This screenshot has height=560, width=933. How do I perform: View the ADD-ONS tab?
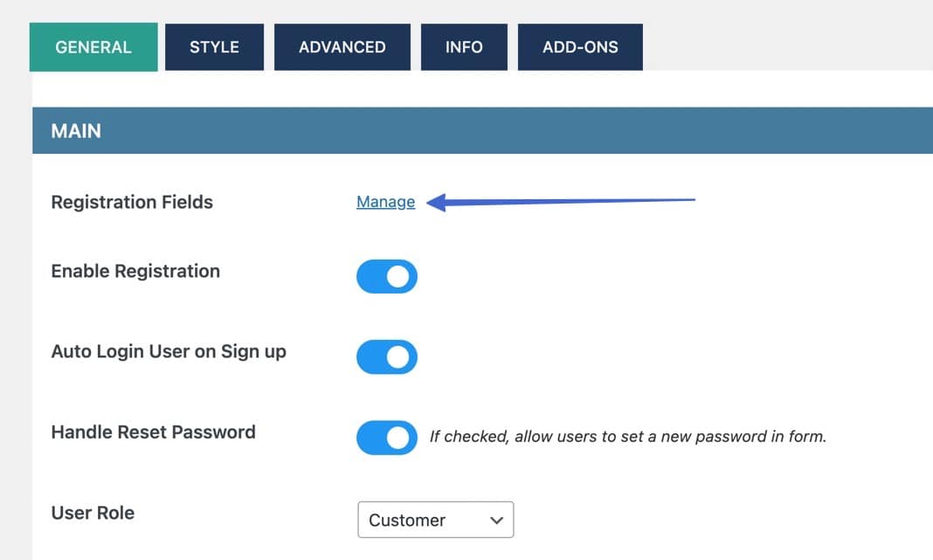click(x=580, y=47)
